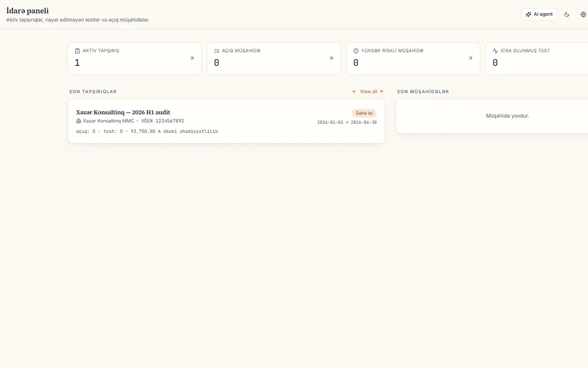Select the İCRA OLUNMUŞ TEST card label
The height and width of the screenshot is (368, 588).
tap(525, 51)
